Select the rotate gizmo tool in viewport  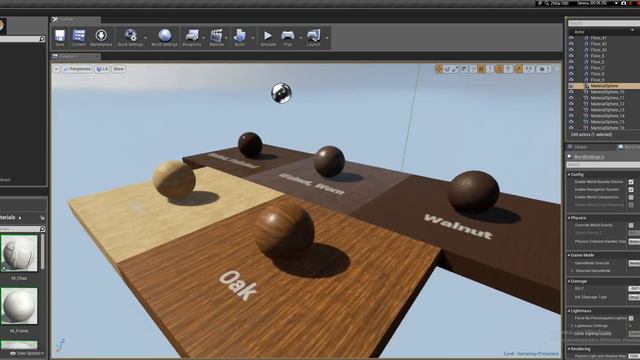pyautogui.click(x=447, y=69)
